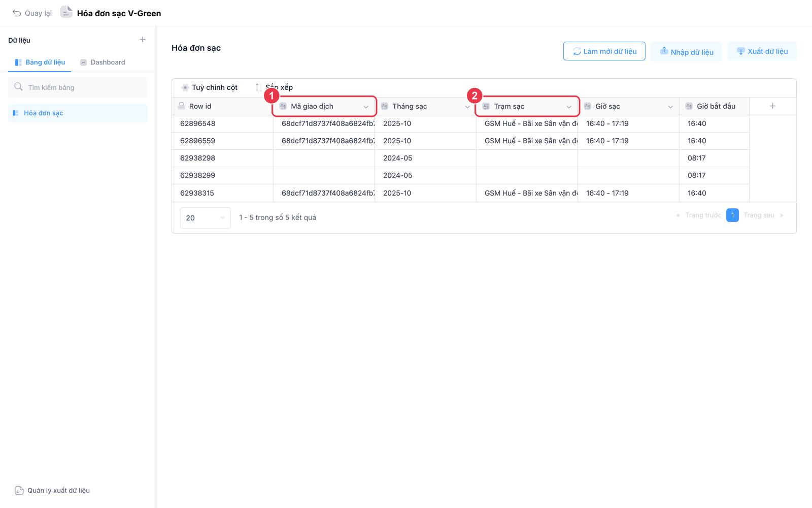Click the Quay lại back link
812x508 pixels.
tap(32, 13)
